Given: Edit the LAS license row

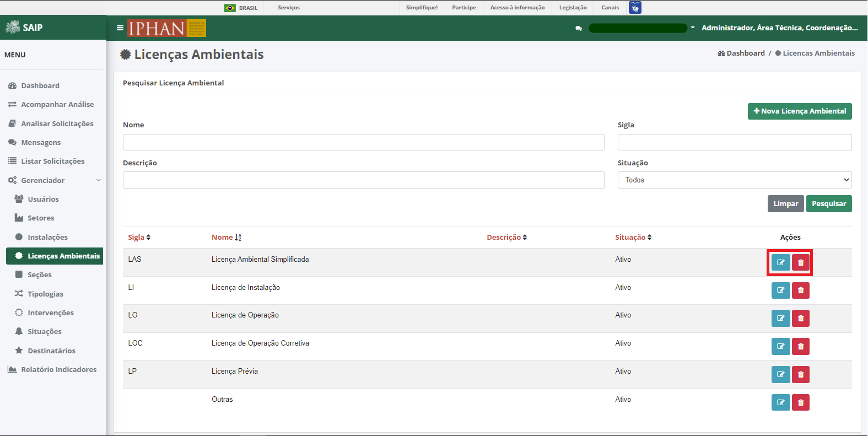Looking at the screenshot, I should pos(780,262).
